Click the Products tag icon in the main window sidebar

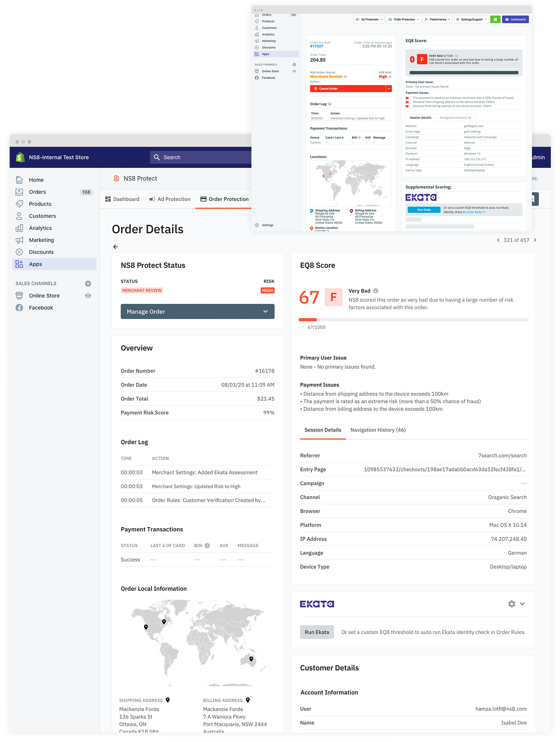point(19,204)
